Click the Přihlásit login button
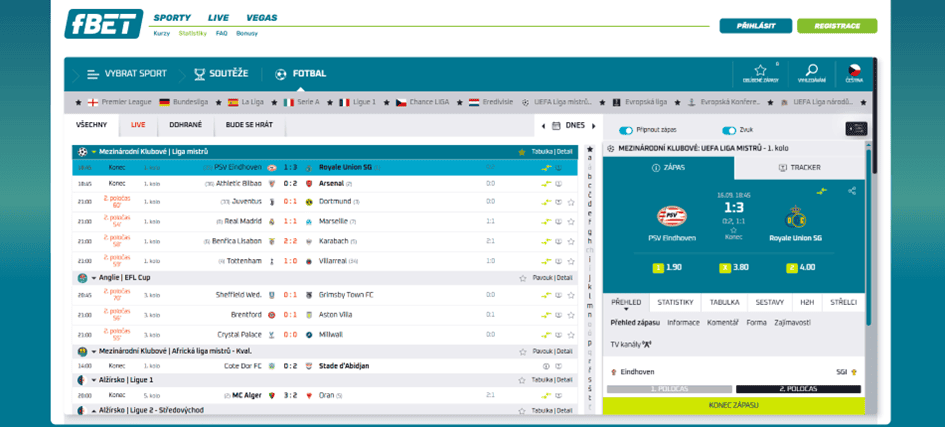This screenshot has width=945, height=427. pos(755,26)
